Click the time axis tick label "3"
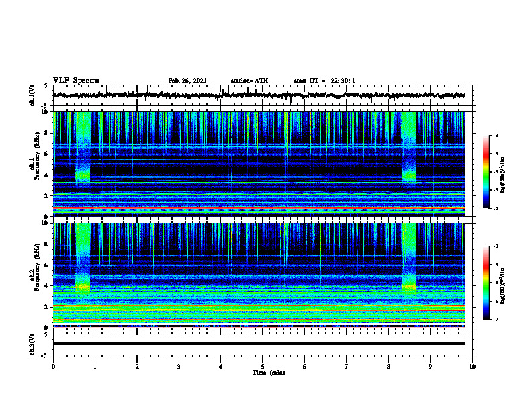Viewport: 532px width, 411px height. pyautogui.click(x=179, y=367)
